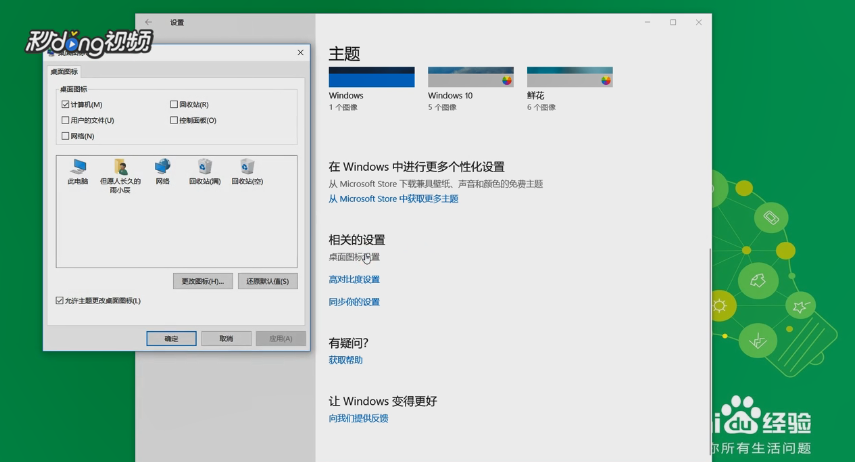
Task: Select the Windows 10 theme thumbnail
Action: click(x=471, y=77)
